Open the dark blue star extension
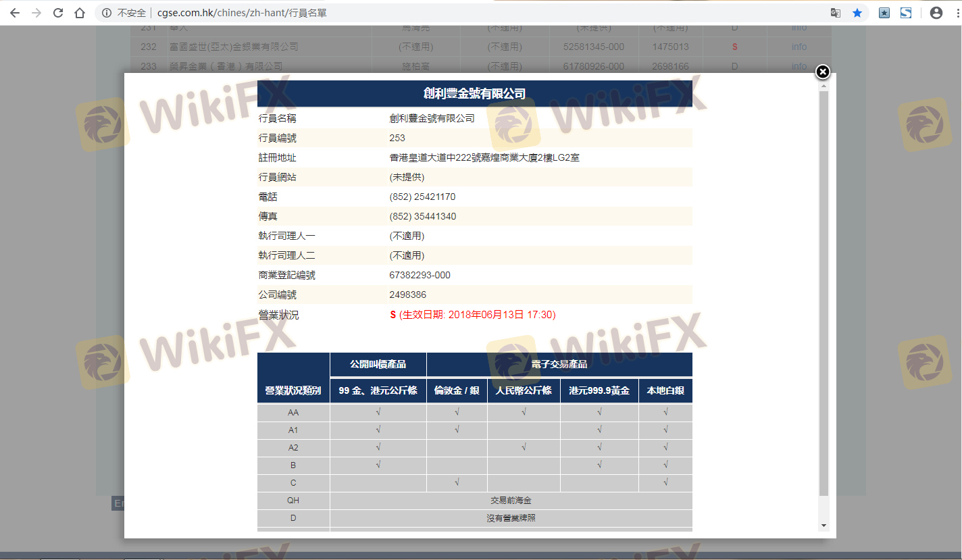The height and width of the screenshot is (560, 962). pos(884,13)
